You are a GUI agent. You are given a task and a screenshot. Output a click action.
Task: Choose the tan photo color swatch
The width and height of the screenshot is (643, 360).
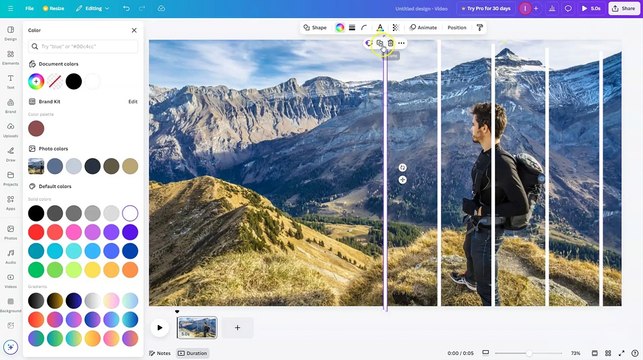coord(130,166)
